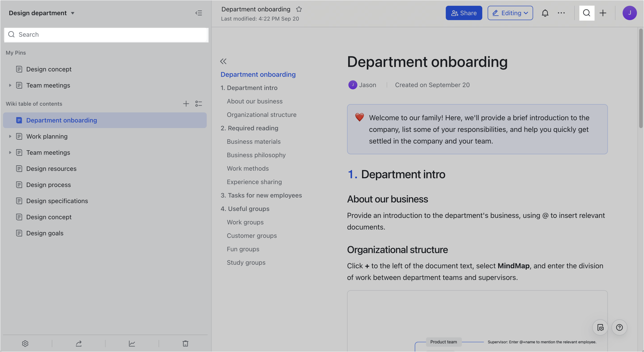Image resolution: width=644 pixels, height=352 pixels.
Task: Toggle wiki contents list view icon
Action: click(198, 104)
